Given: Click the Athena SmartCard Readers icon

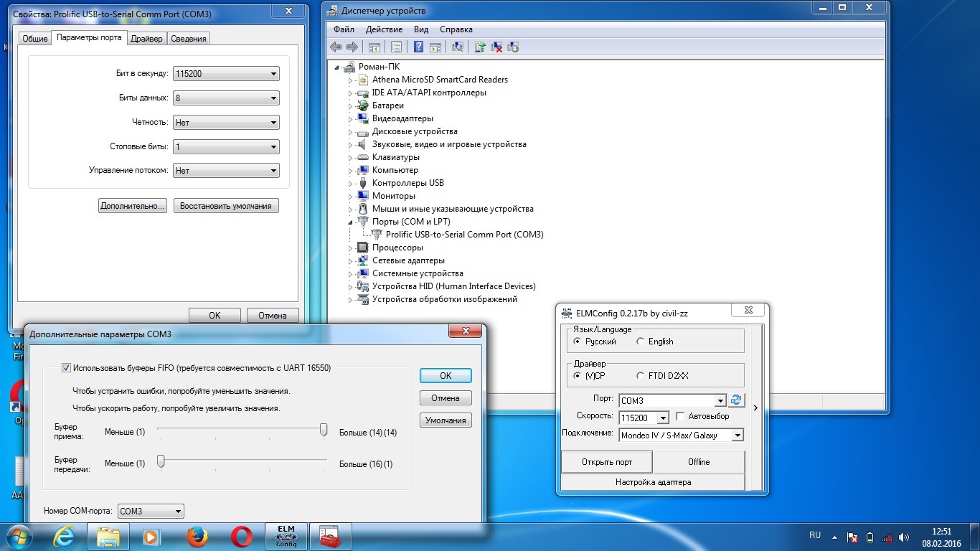Looking at the screenshot, I should click(364, 80).
